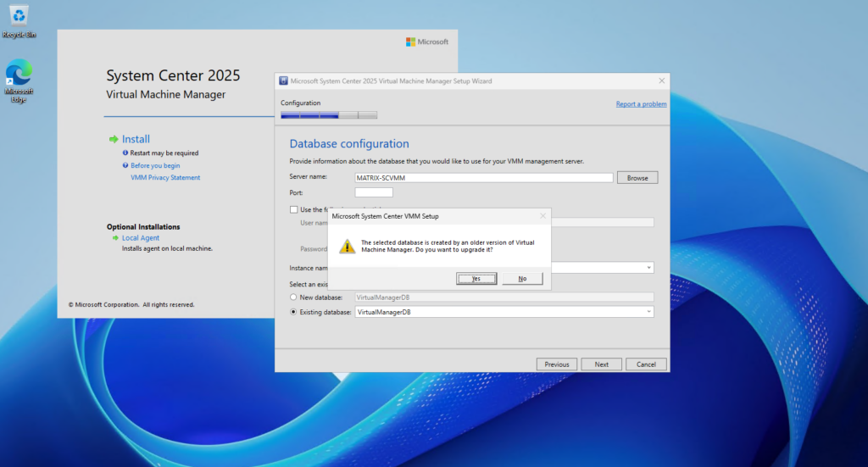This screenshot has width=868, height=467.
Task: Enable the Use the following credentials checkbox
Action: pos(293,209)
